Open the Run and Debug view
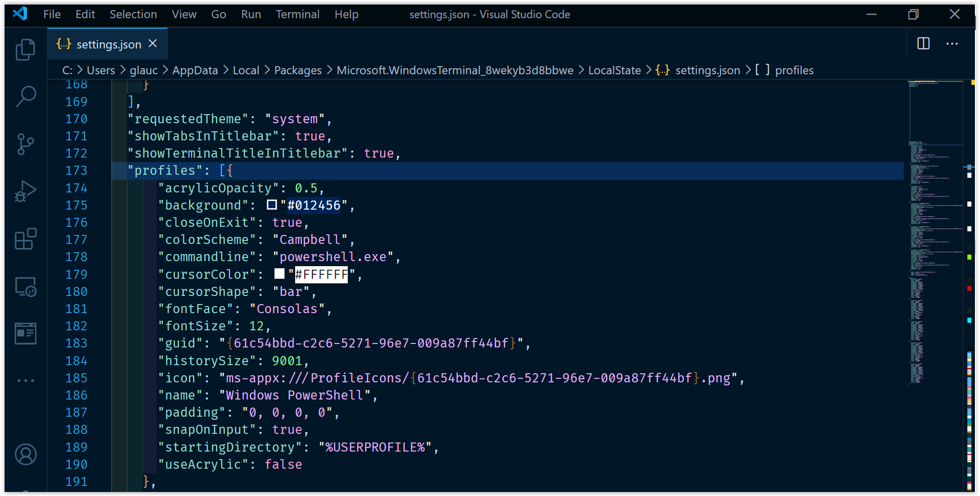This screenshot has height=496, width=980. [25, 191]
